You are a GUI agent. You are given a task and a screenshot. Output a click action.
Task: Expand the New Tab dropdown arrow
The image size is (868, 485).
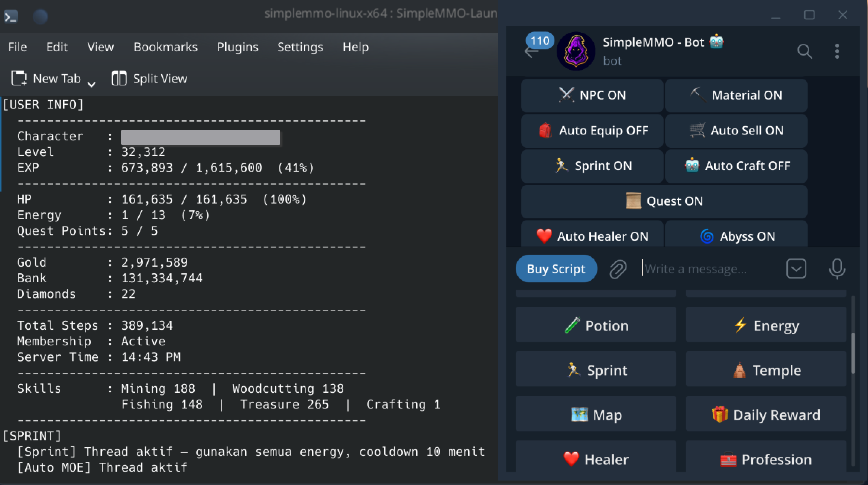pyautogui.click(x=91, y=85)
